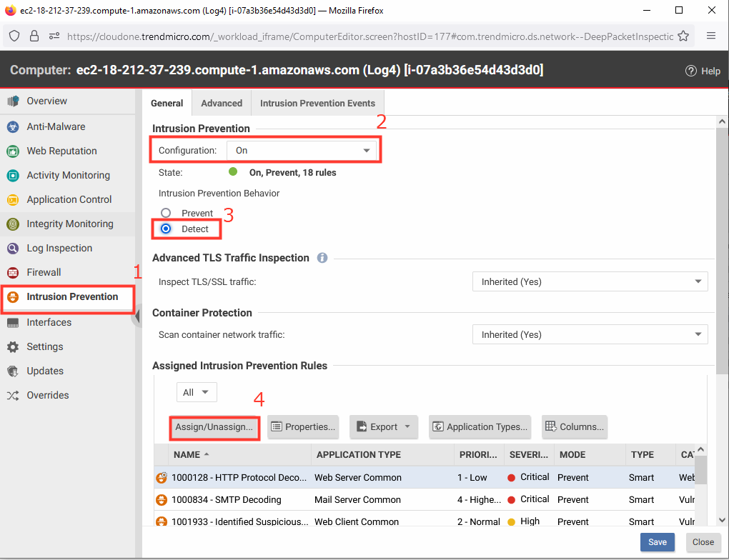
Task: Click the Firewall brick icon
Action: pos(13,272)
